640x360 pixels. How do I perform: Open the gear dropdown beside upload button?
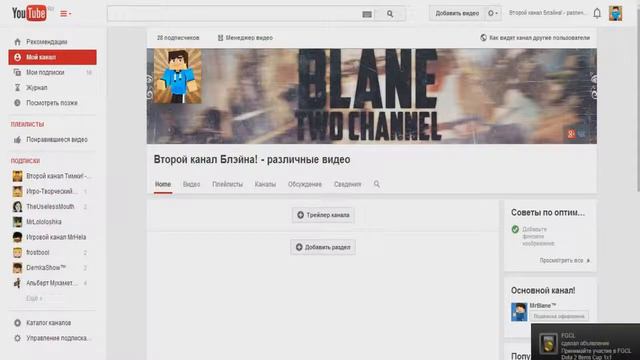(x=493, y=13)
